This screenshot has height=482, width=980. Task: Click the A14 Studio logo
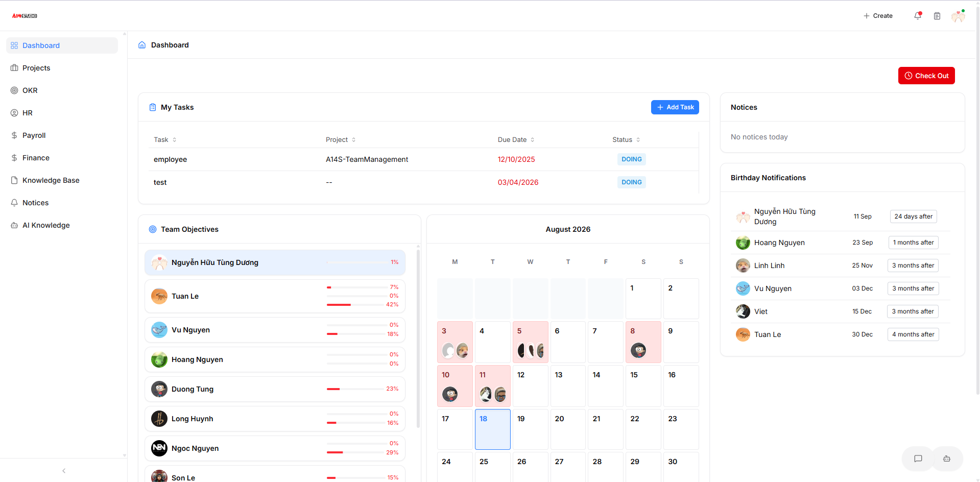click(x=25, y=16)
